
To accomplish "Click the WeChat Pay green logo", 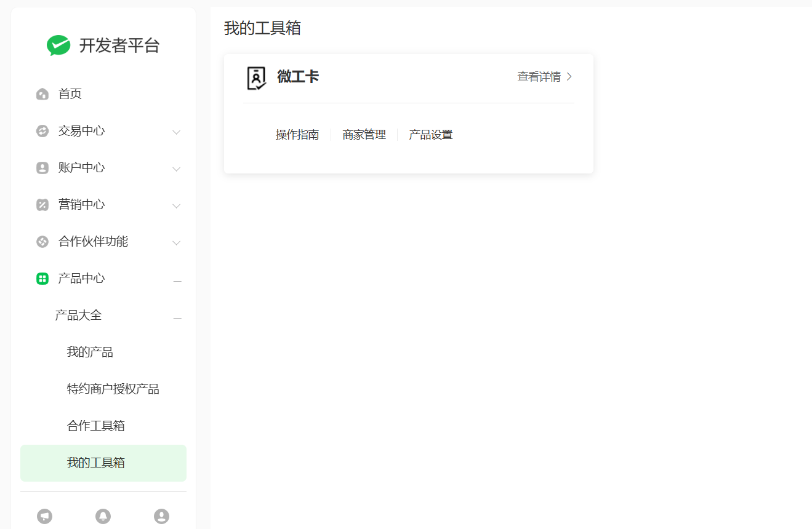I will (58, 46).
